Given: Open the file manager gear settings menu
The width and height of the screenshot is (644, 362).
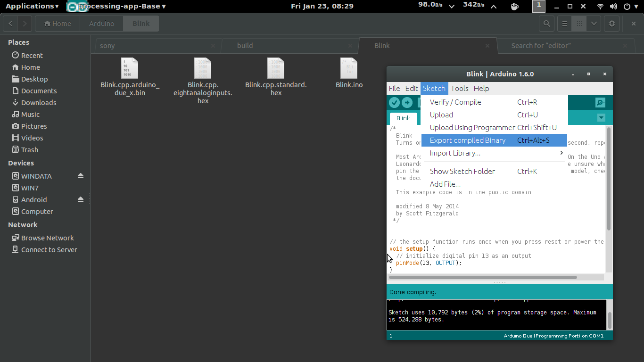Looking at the screenshot, I should coord(612,24).
